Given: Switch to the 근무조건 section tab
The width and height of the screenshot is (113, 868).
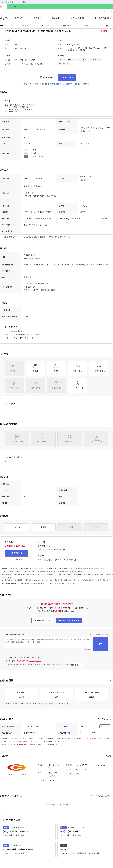Looking at the screenshot, I should click(24, 26).
